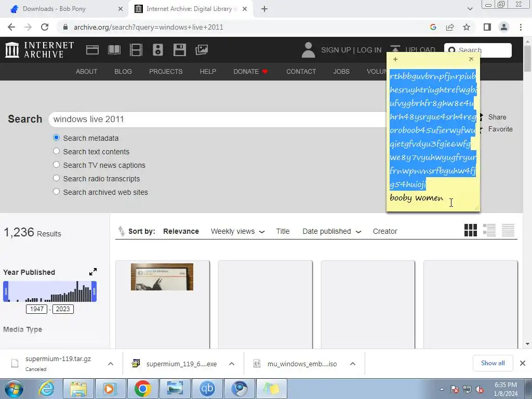
Task: Delete the sticky note with its X icon
Action: [471, 59]
